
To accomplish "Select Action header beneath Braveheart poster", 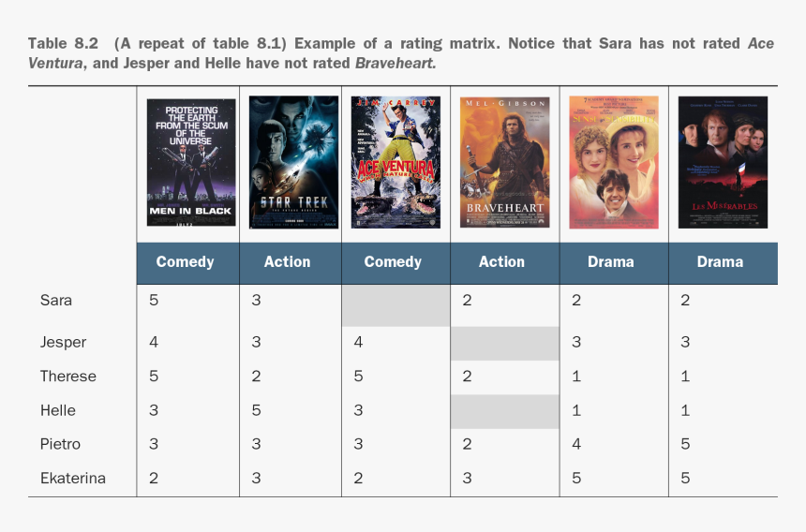I will (x=501, y=262).
